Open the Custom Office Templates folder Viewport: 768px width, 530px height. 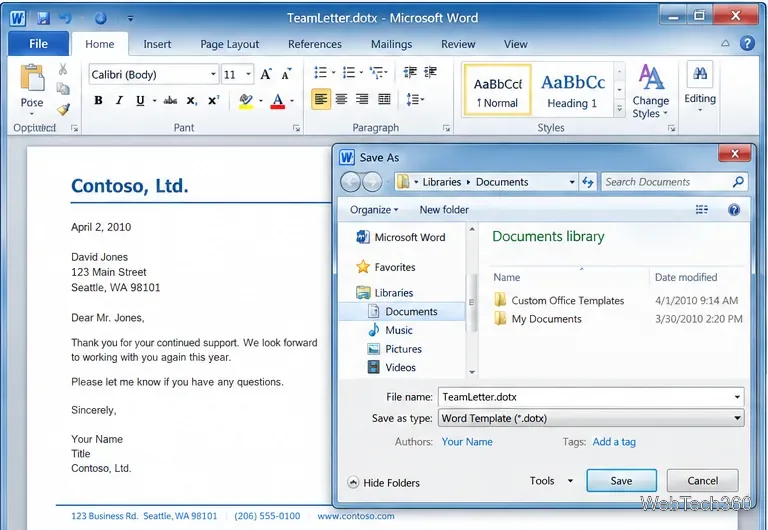click(x=559, y=300)
